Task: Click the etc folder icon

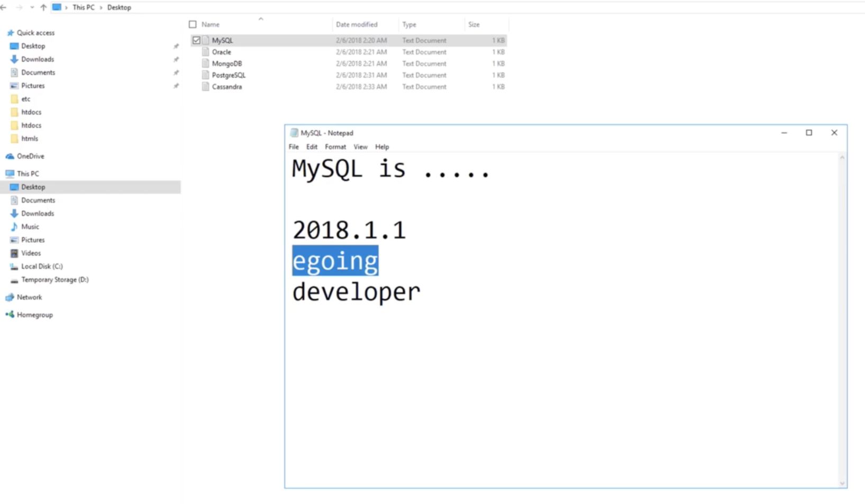Action: tap(14, 99)
